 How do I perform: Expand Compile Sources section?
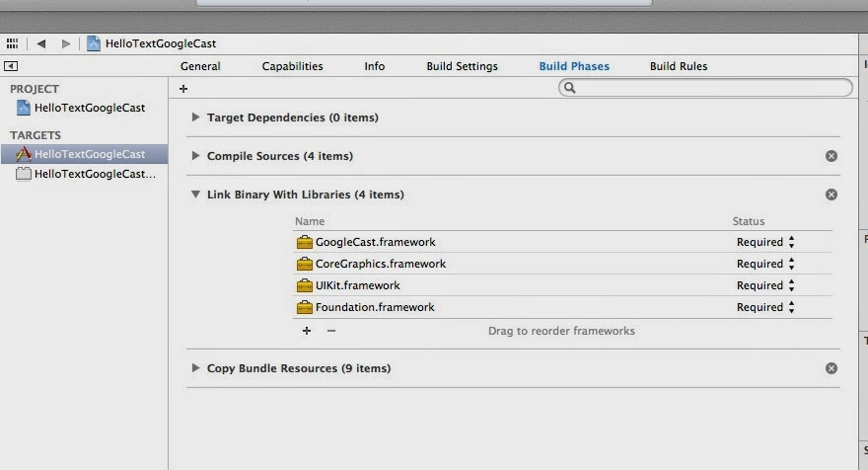point(195,156)
